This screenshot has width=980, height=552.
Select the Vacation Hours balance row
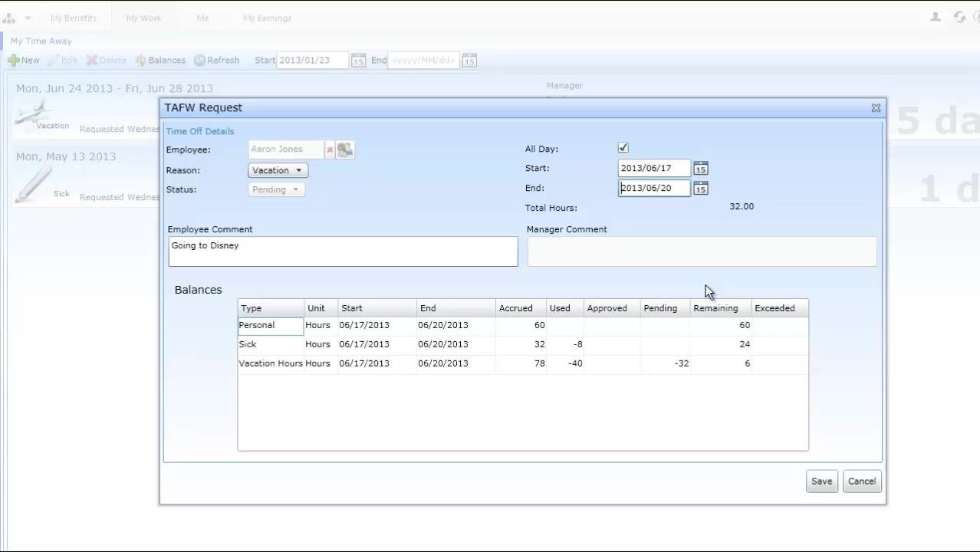point(523,363)
